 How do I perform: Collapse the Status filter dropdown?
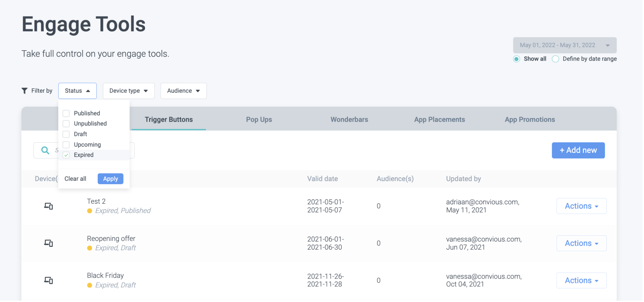coord(77,91)
